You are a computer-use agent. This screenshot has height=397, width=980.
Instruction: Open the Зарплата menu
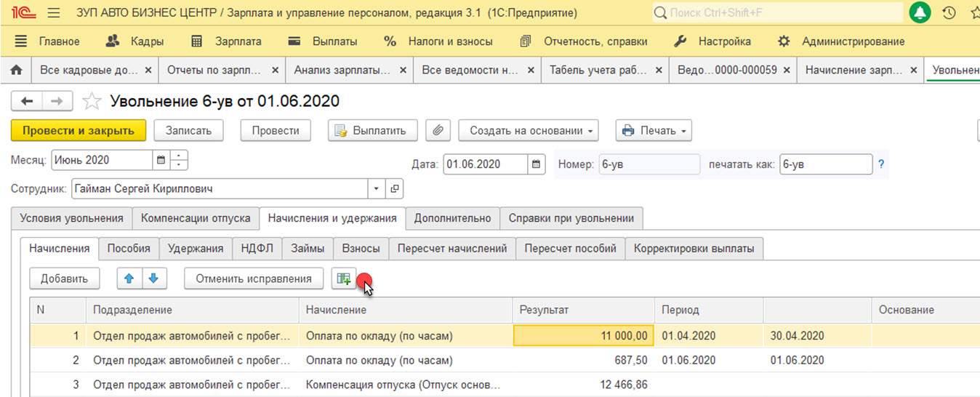pos(227,41)
